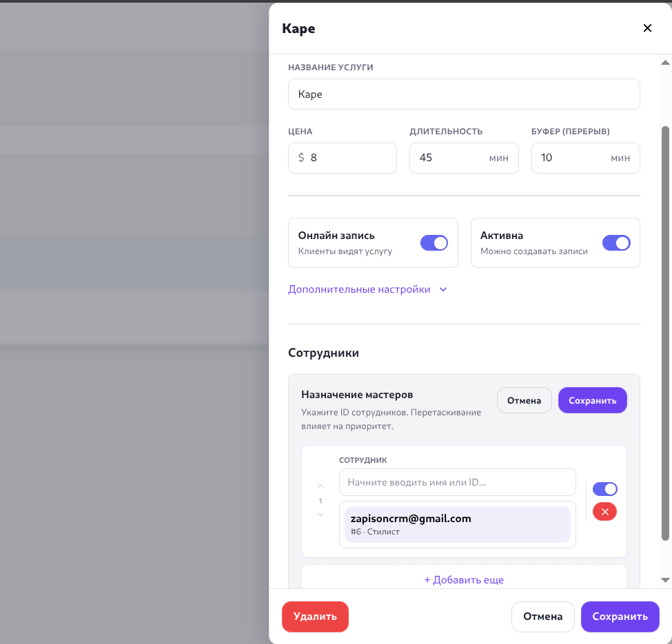The width and height of the screenshot is (672, 644).
Task: Click the scrollbar up arrow in the panel
Action: [665, 63]
